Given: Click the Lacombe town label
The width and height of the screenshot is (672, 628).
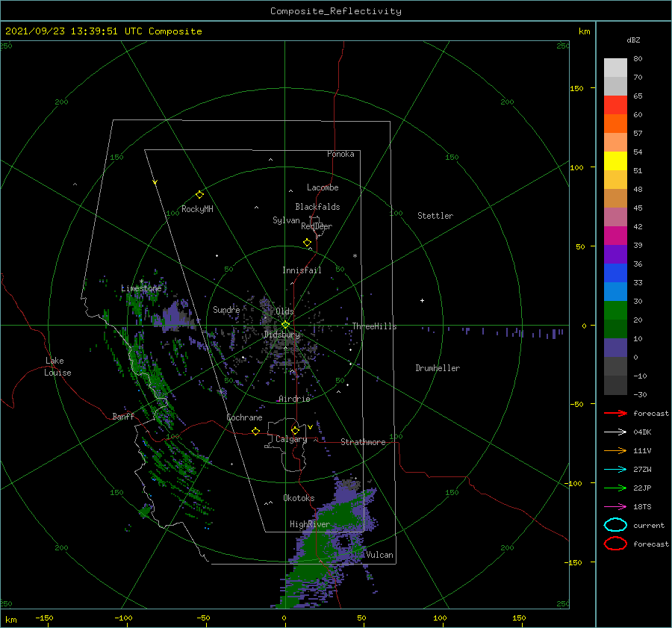Looking at the screenshot, I should tap(323, 187).
